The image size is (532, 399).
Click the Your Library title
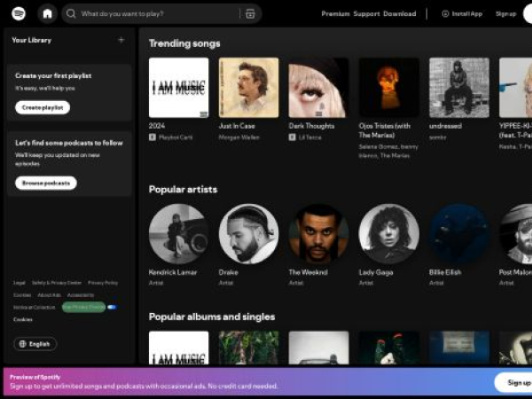pyautogui.click(x=32, y=40)
